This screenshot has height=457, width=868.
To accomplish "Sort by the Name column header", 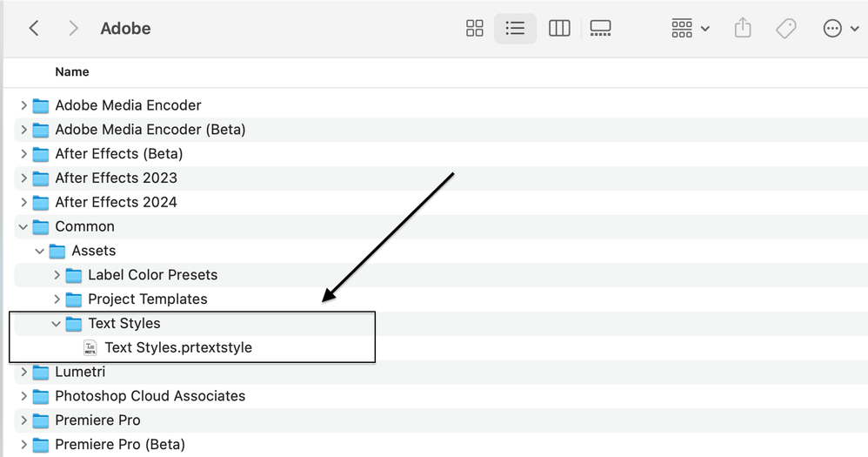I will tap(72, 72).
